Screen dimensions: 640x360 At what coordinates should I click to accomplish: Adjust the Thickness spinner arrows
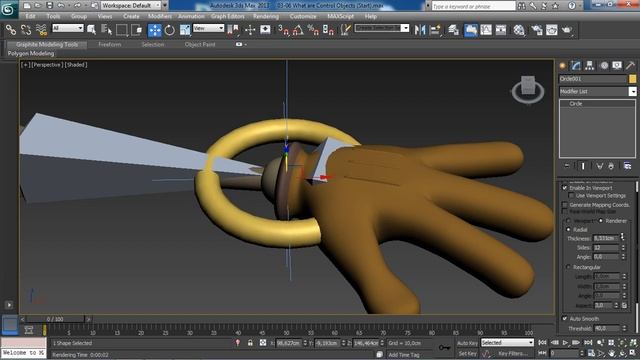click(622, 237)
